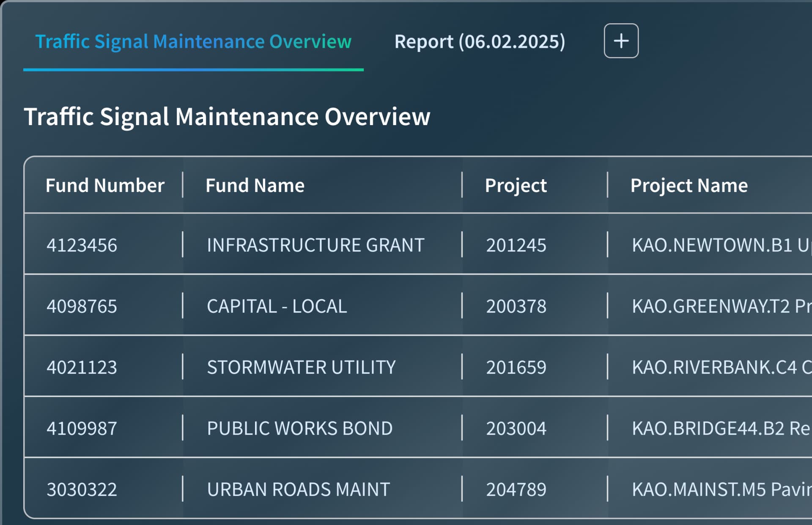
Task: Click project number 203004
Action: (516, 428)
